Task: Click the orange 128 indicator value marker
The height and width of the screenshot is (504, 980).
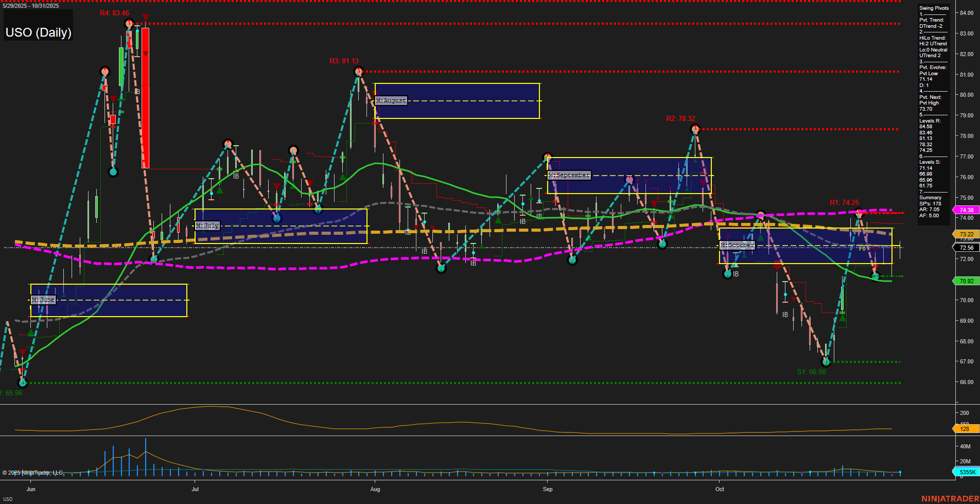Action: point(966,429)
